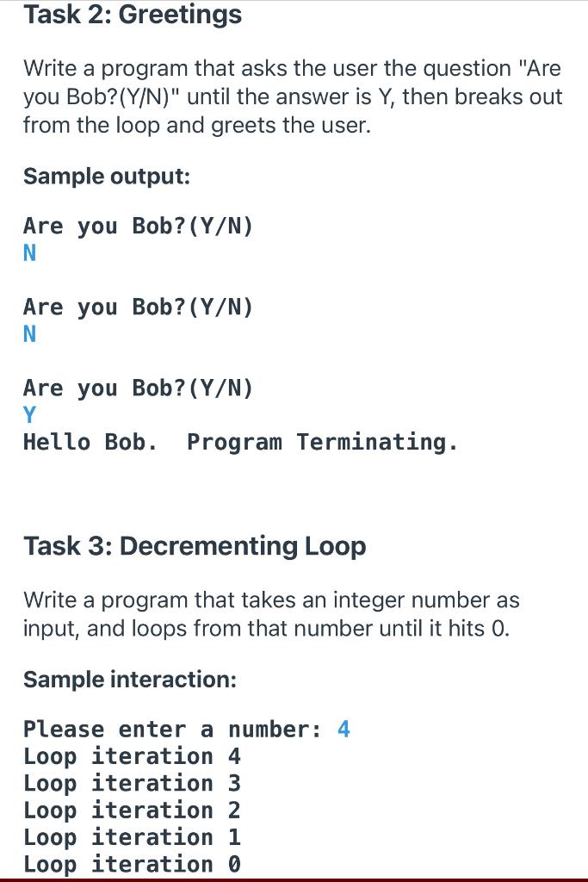Viewport: 588px width, 882px height.
Task: Click the 'Sample output:' label
Action: click(107, 177)
